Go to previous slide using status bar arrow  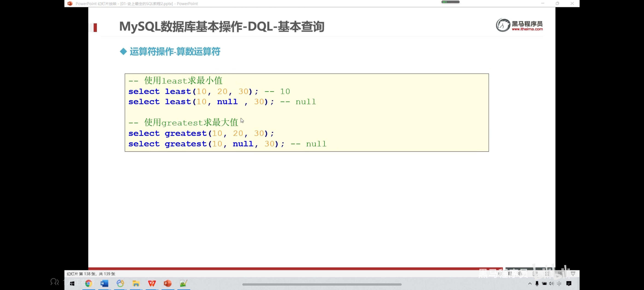[x=500, y=273]
